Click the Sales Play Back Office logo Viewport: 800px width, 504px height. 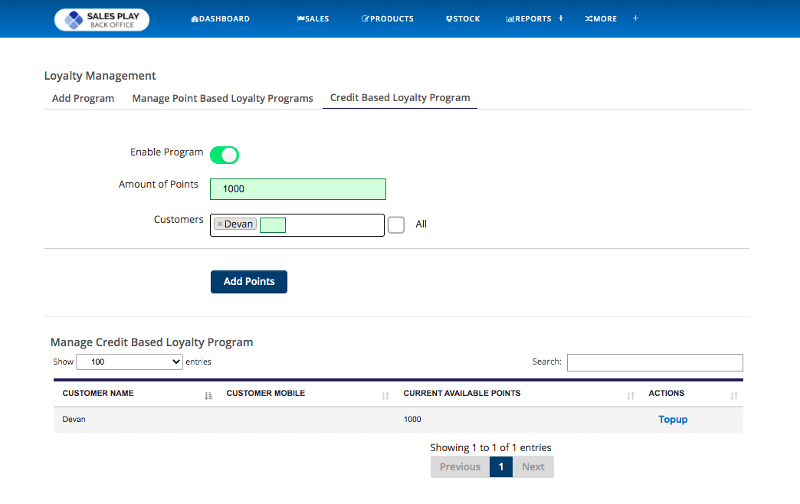click(101, 19)
